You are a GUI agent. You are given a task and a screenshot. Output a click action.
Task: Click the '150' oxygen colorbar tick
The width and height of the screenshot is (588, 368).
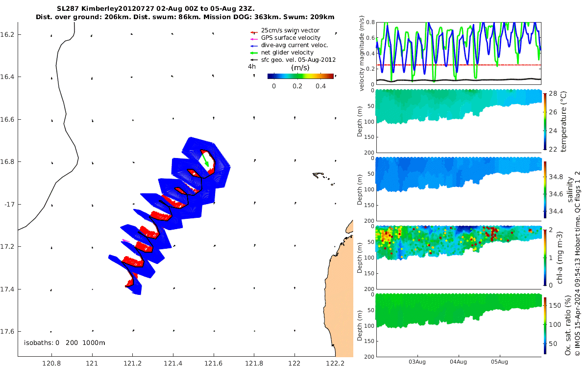(x=554, y=305)
